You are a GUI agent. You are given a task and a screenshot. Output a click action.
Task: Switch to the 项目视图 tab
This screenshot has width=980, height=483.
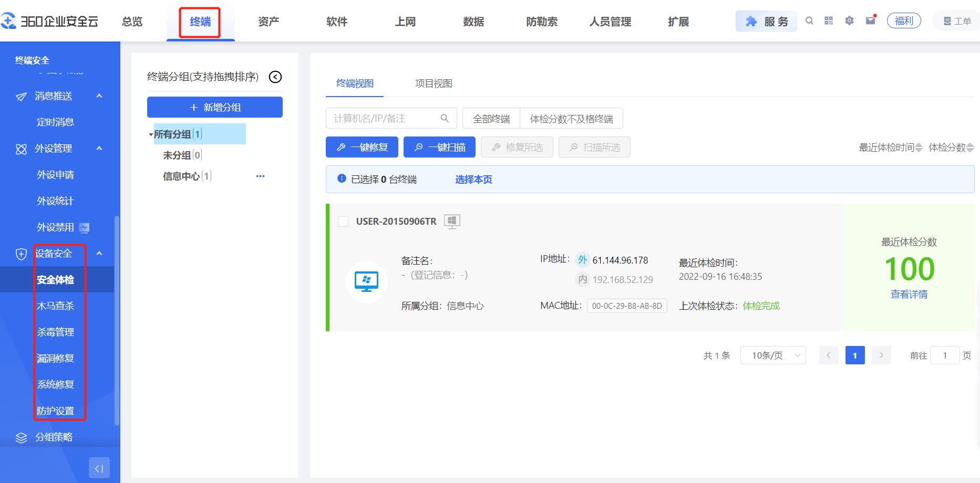pyautogui.click(x=434, y=83)
